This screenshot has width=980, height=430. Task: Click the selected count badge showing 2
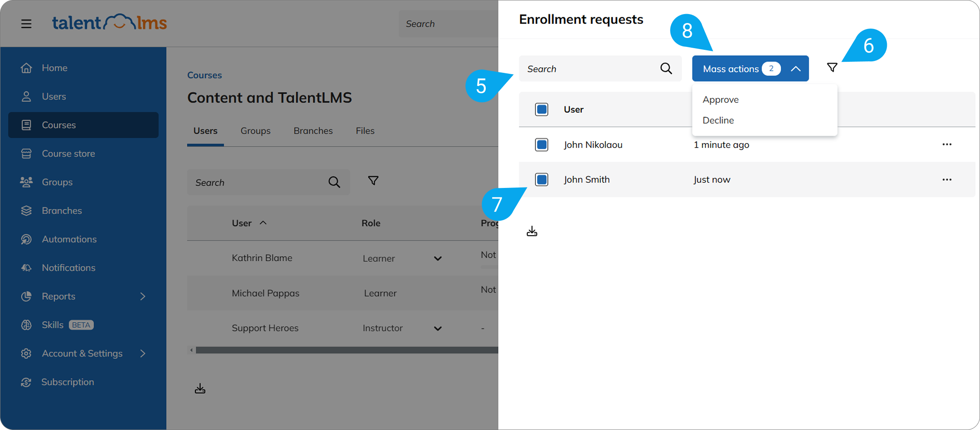[771, 69]
